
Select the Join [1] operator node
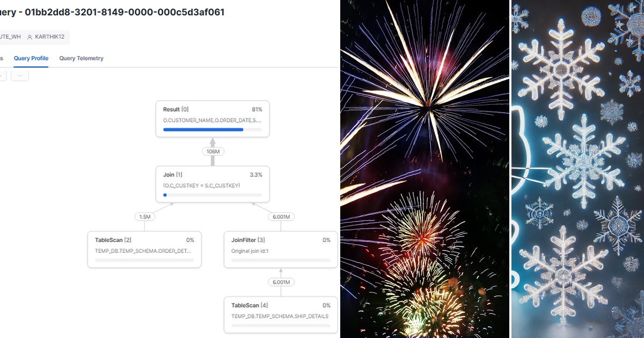click(213, 183)
